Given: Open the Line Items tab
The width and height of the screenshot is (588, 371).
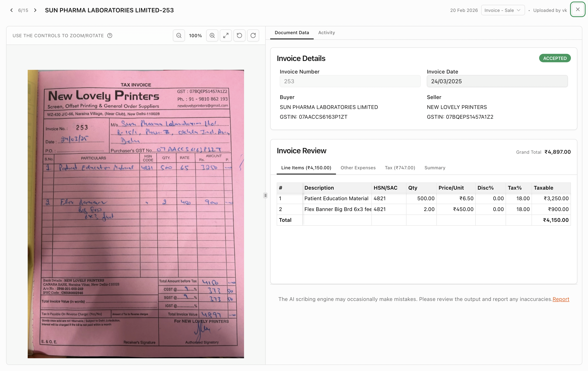Looking at the screenshot, I should point(306,168).
